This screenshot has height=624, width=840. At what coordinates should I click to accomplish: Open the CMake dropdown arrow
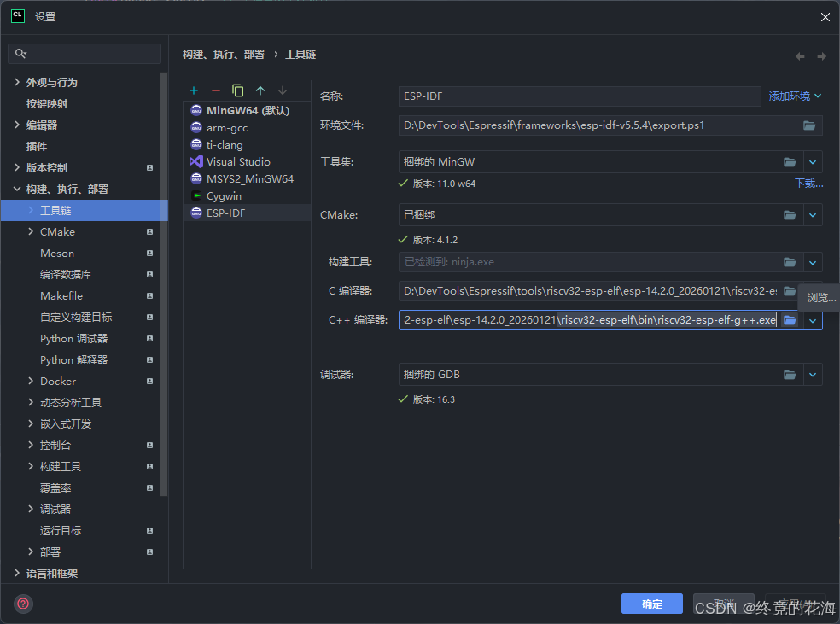(x=813, y=215)
